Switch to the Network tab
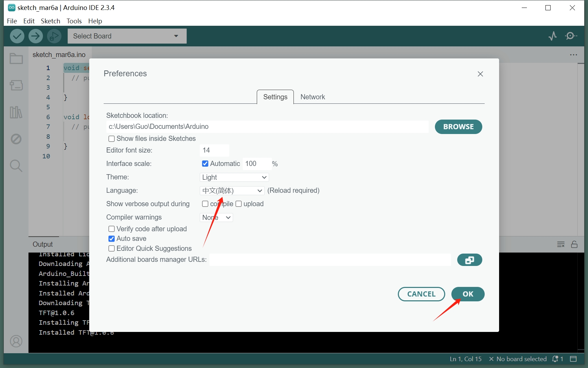Screen dimensions: 588x368 pyautogui.click(x=313, y=97)
